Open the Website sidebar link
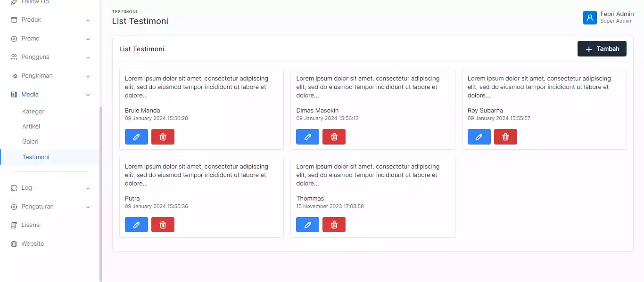This screenshot has height=282, width=644. tap(33, 244)
